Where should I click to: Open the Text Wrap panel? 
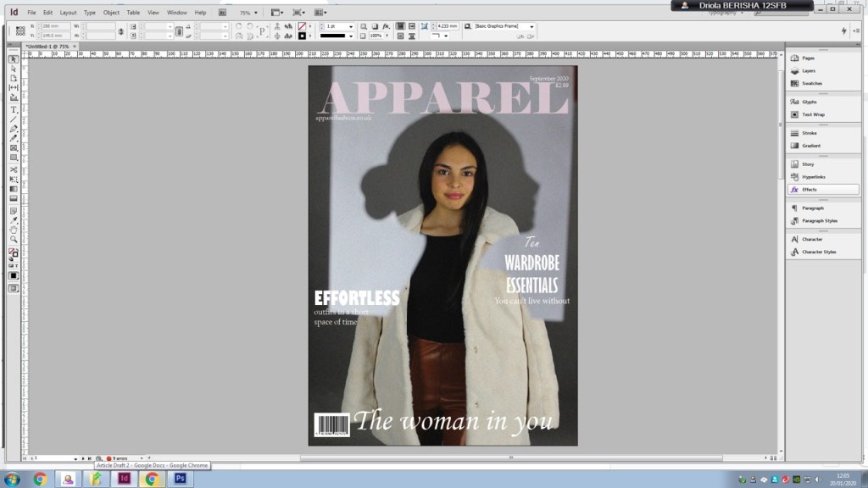pyautogui.click(x=813, y=114)
